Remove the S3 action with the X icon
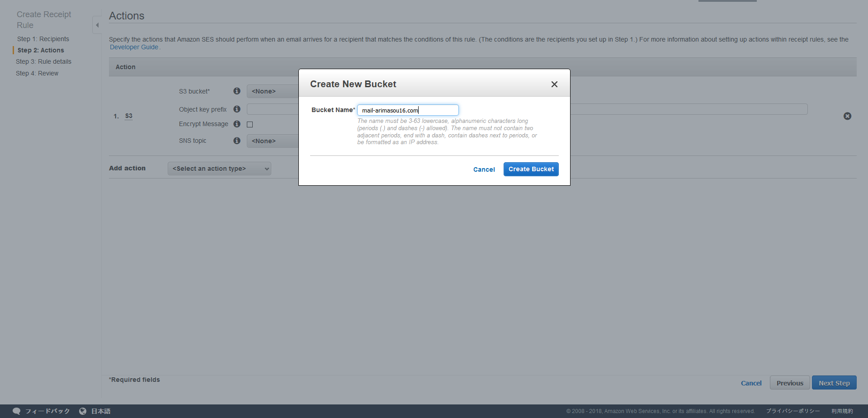Screen dimensions: 868x418 pyautogui.click(x=848, y=116)
